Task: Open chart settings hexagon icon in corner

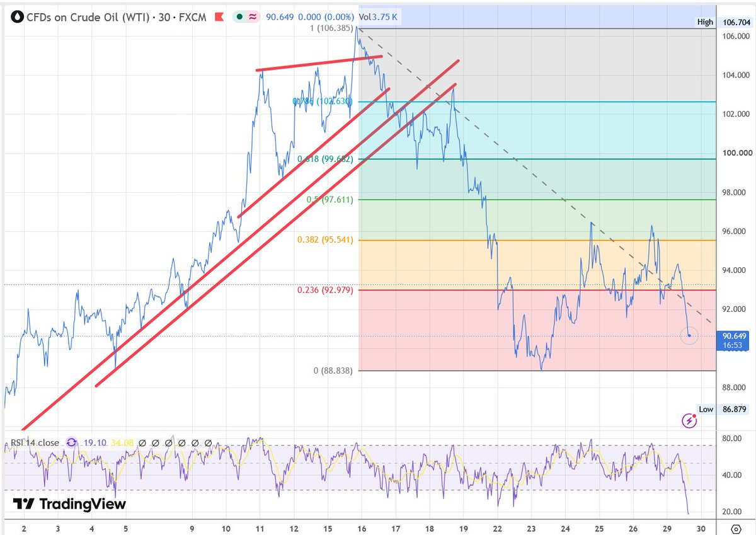Action: tap(735, 528)
